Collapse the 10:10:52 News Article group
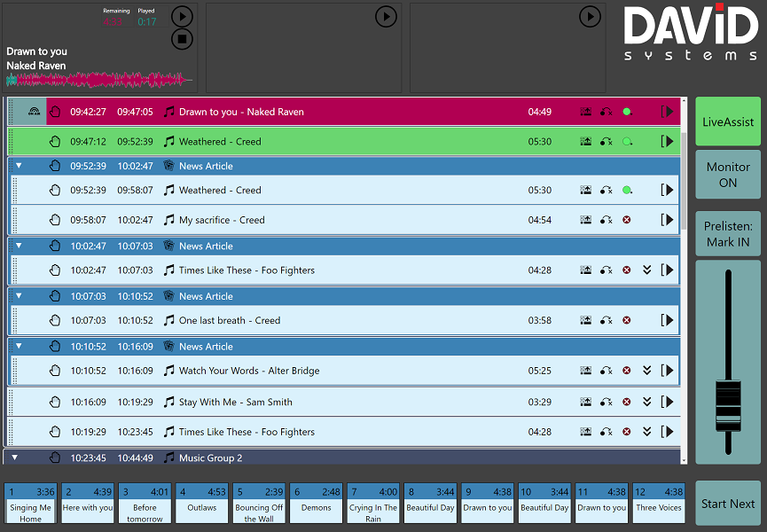The image size is (767, 532). (19, 347)
